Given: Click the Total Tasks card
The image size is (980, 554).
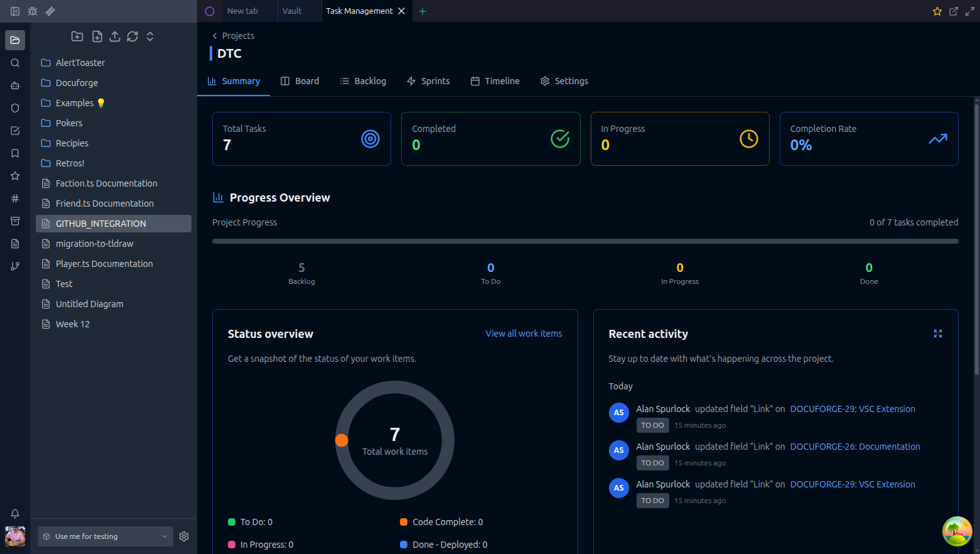Looking at the screenshot, I should pyautogui.click(x=301, y=139).
